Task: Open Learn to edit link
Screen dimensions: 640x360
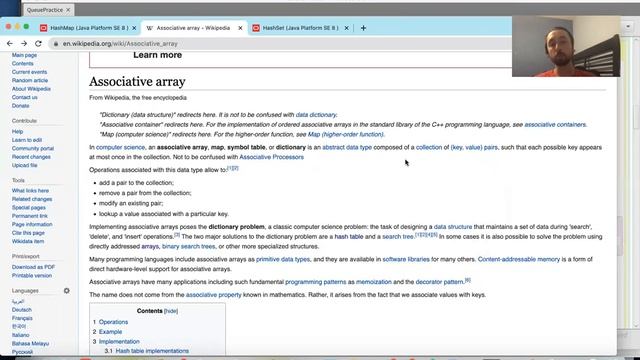Action: pos(27,140)
